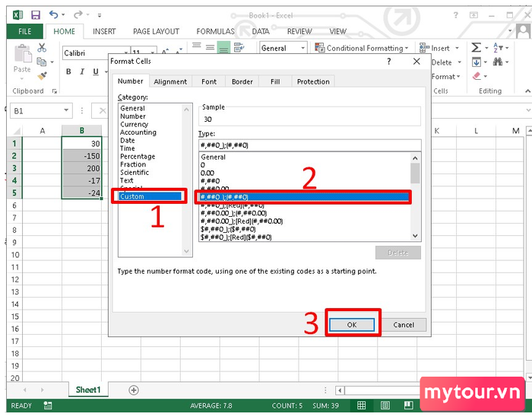The height and width of the screenshot is (420, 532).
Task: Click the Undo arrow icon
Action: pyautogui.click(x=53, y=14)
